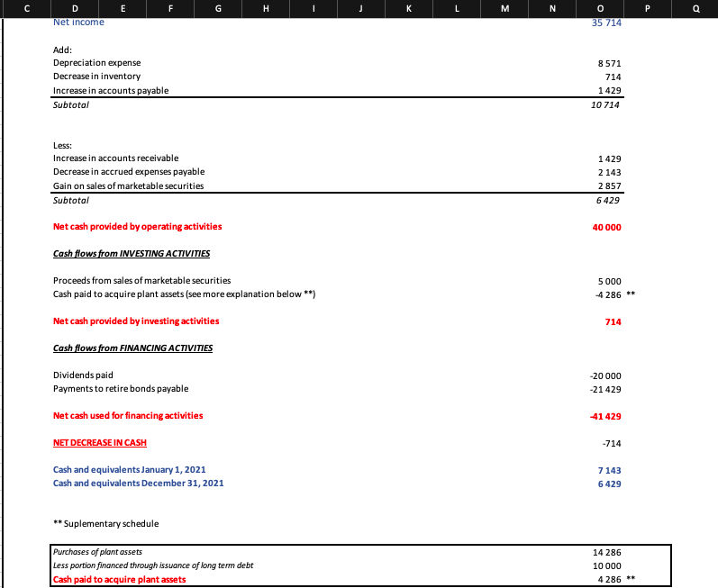
Task: Select column L header
Action: [x=457, y=9]
